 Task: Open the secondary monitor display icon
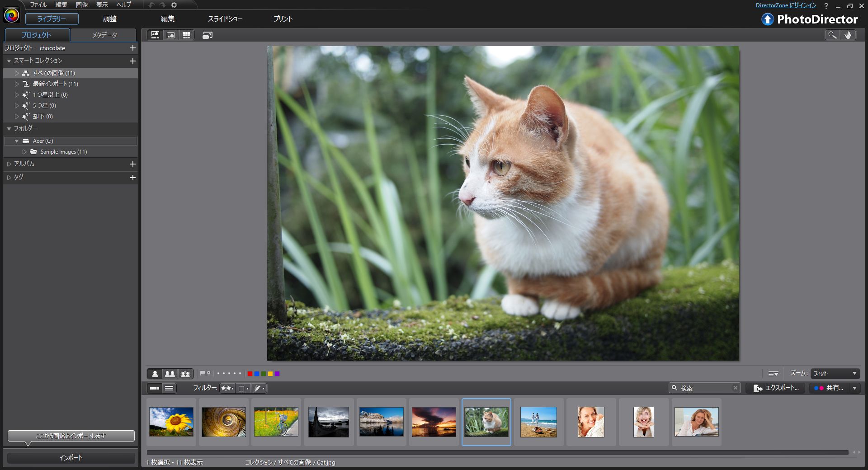(x=208, y=35)
